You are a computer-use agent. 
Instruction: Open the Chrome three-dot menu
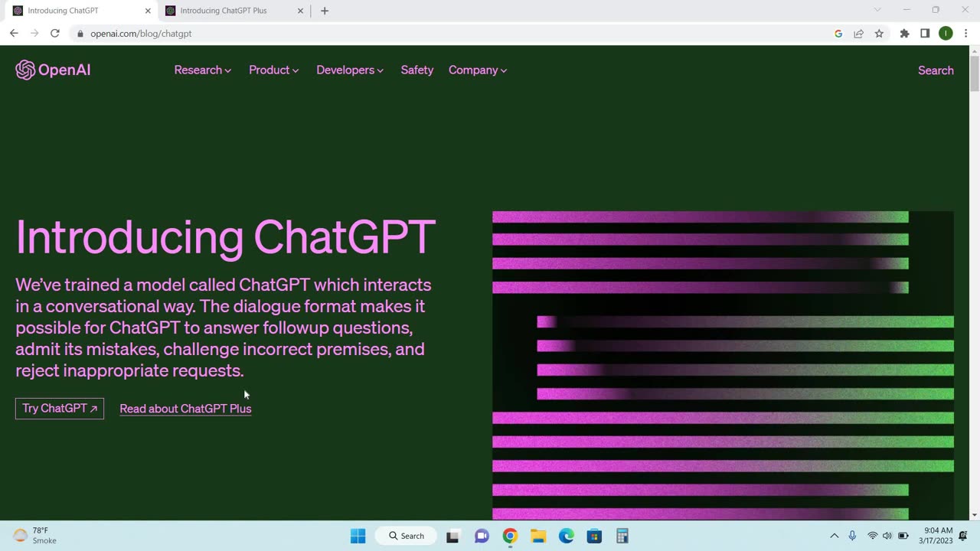pos(965,34)
